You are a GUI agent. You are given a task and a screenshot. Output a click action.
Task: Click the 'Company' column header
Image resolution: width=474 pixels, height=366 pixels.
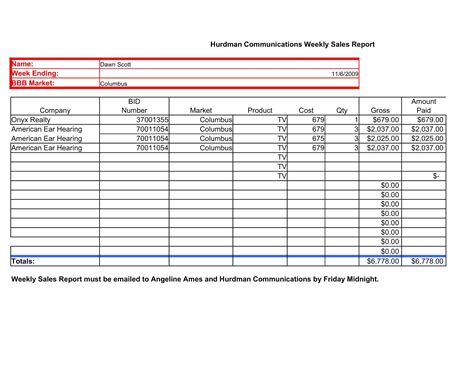click(55, 110)
